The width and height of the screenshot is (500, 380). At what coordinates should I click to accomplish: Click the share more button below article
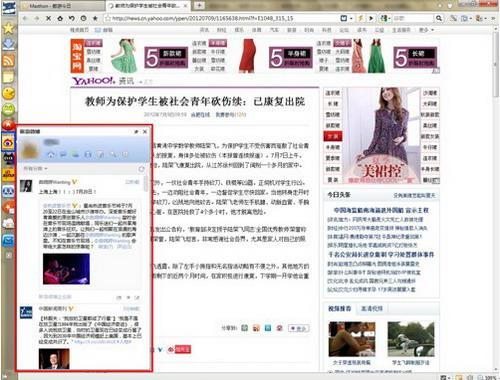click(299, 328)
